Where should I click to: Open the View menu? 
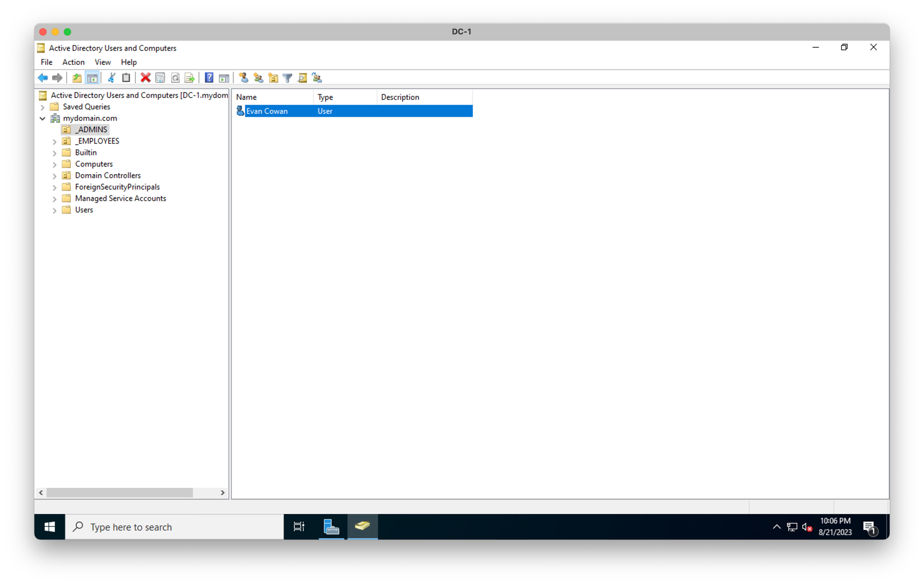(102, 62)
